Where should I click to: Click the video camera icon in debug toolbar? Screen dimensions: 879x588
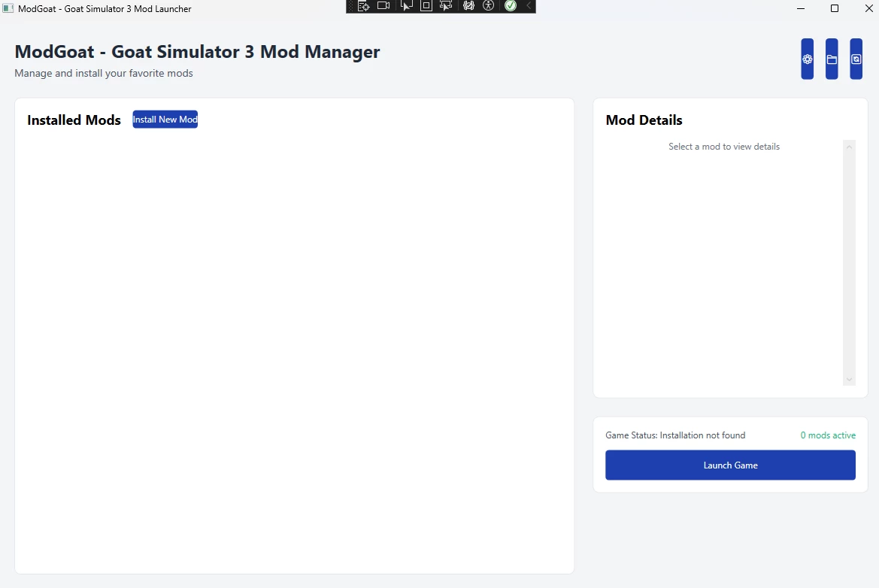click(x=383, y=5)
